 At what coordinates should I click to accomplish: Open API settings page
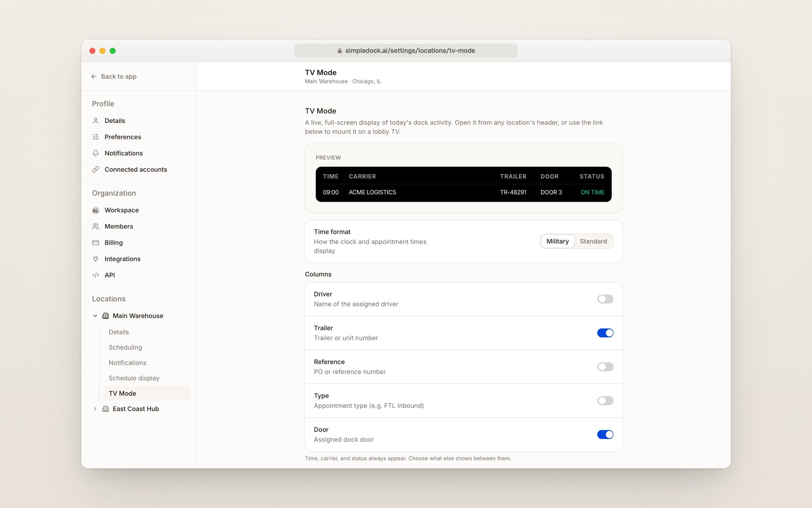tap(110, 275)
